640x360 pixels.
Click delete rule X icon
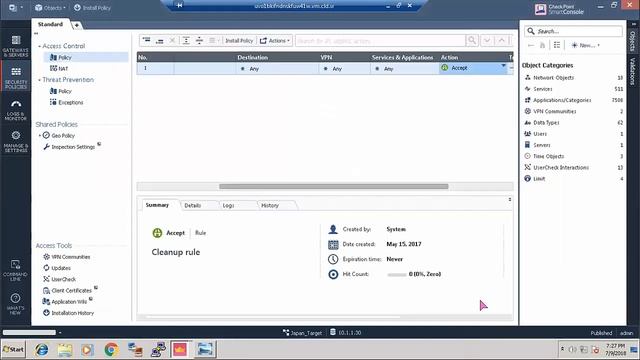pyautogui.click(x=172, y=40)
